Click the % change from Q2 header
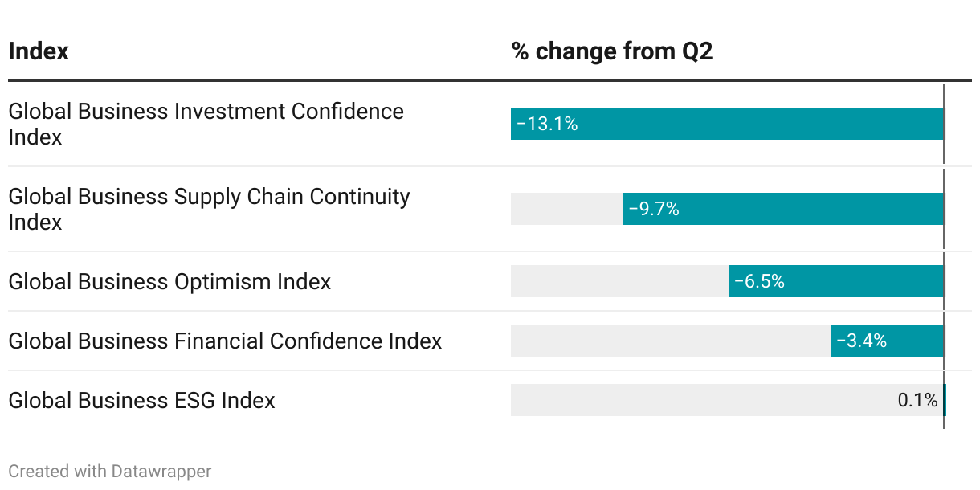The width and height of the screenshot is (980, 490). [612, 51]
